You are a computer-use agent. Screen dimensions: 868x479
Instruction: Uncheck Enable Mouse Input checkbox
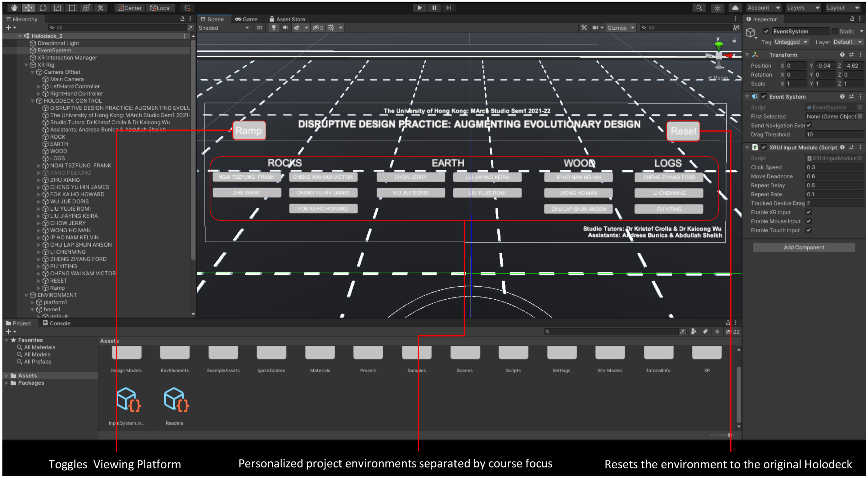pos(808,221)
